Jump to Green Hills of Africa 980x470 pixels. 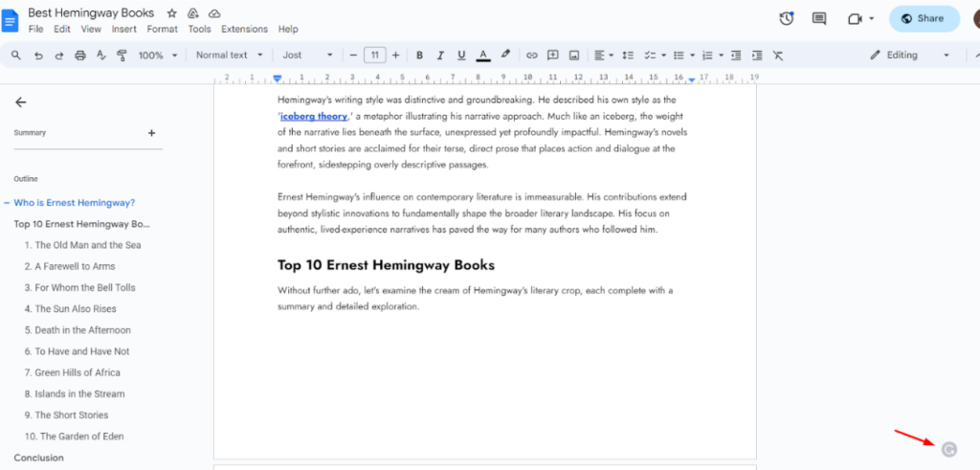73,372
